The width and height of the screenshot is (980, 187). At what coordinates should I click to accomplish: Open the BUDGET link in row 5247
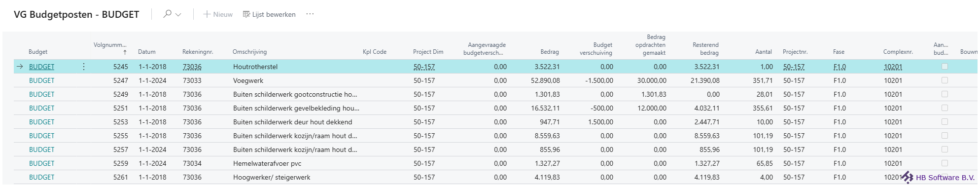(x=42, y=80)
